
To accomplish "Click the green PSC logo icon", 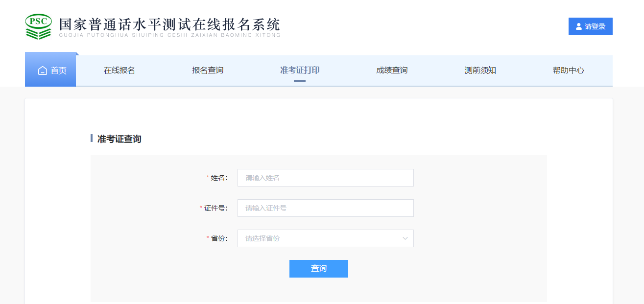I will click(x=38, y=26).
